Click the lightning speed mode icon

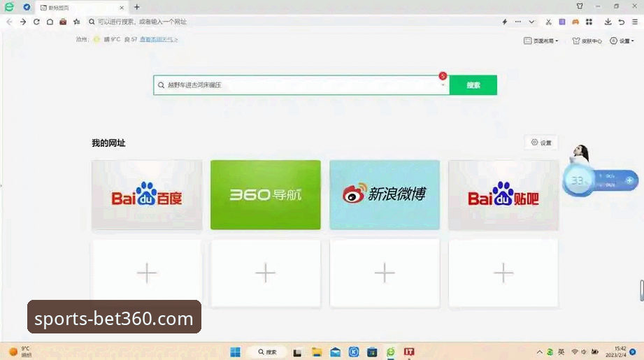point(505,22)
